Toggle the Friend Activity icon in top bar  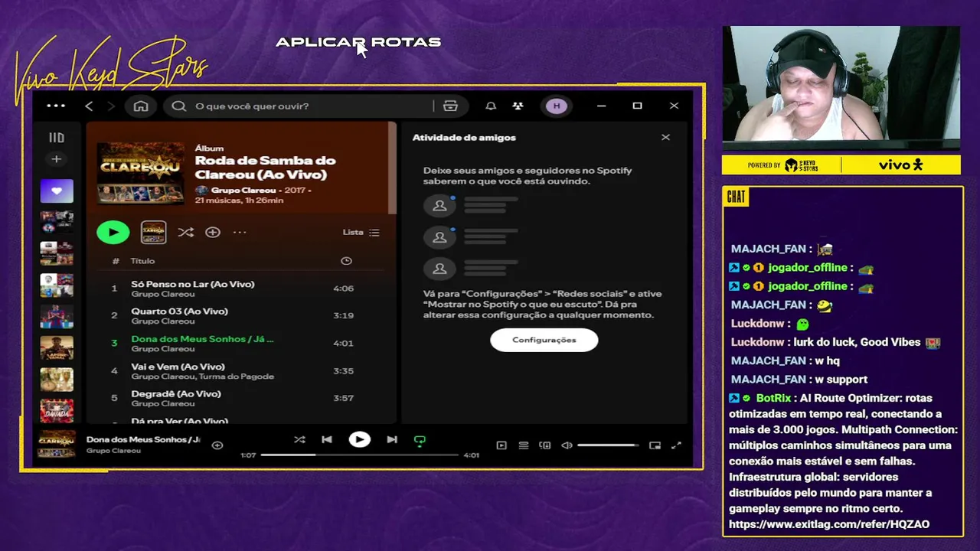(518, 106)
